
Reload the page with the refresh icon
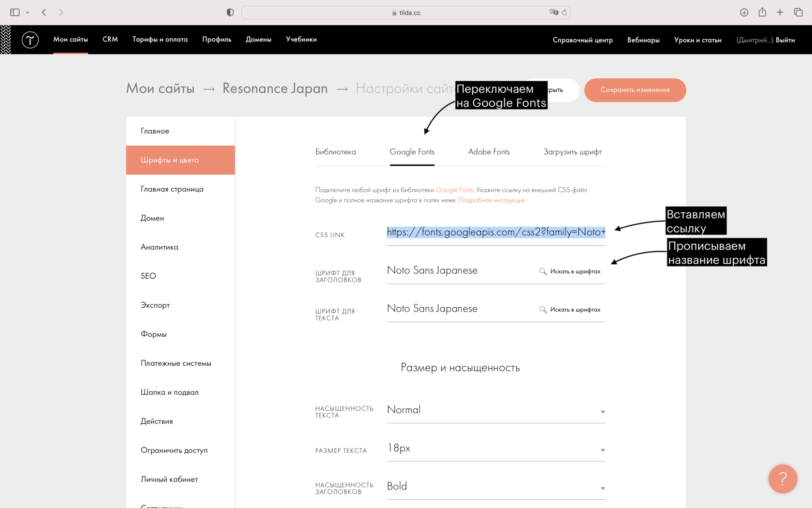click(x=565, y=12)
